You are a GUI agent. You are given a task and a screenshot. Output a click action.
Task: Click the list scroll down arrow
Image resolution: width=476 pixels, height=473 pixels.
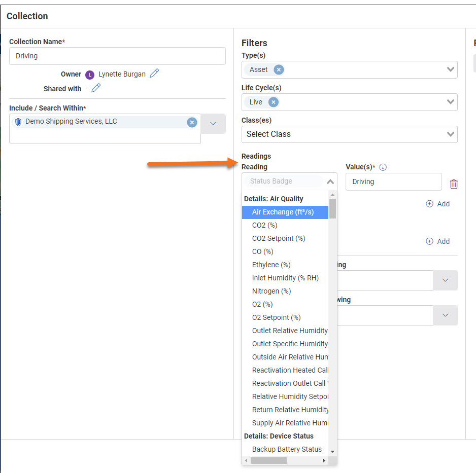point(332,452)
